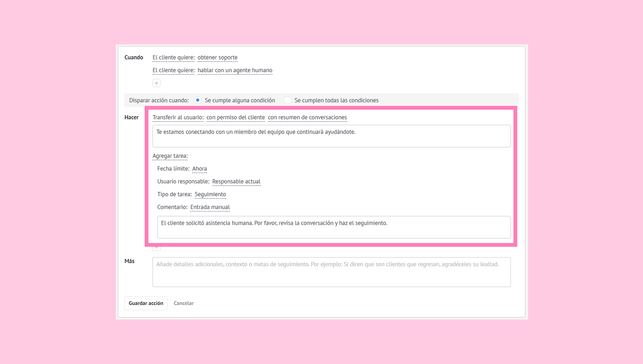This screenshot has height=364, width=643.
Task: Click the plus icon to add a condition
Action: click(156, 83)
